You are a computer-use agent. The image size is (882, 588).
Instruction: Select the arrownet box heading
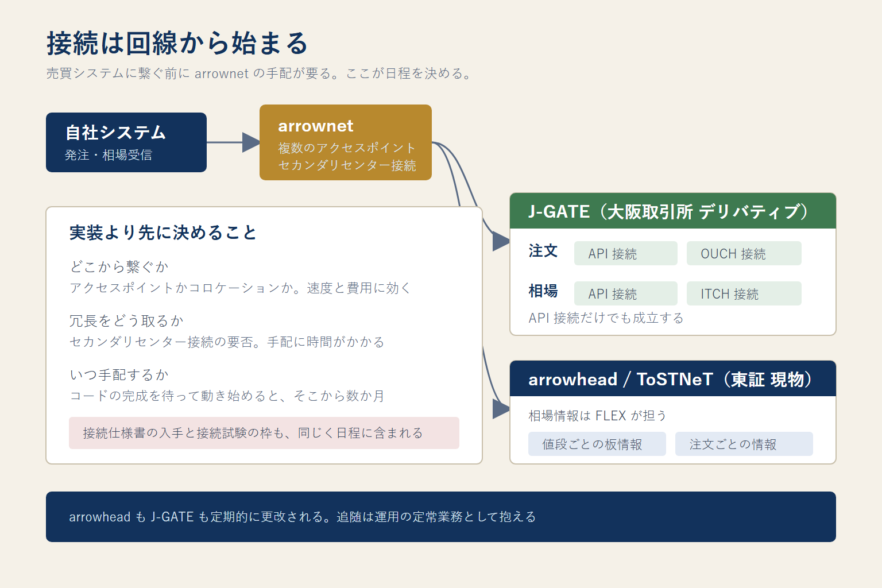[316, 126]
